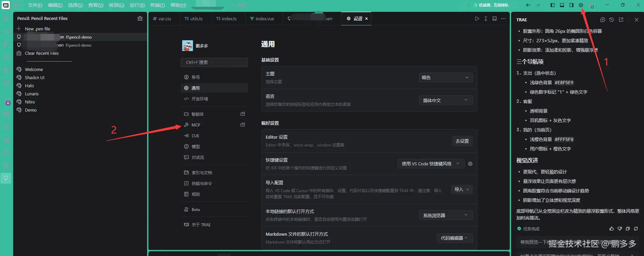This screenshot has width=644, height=256.
Task: Select 规则 in settings sidebar
Action: point(214,194)
